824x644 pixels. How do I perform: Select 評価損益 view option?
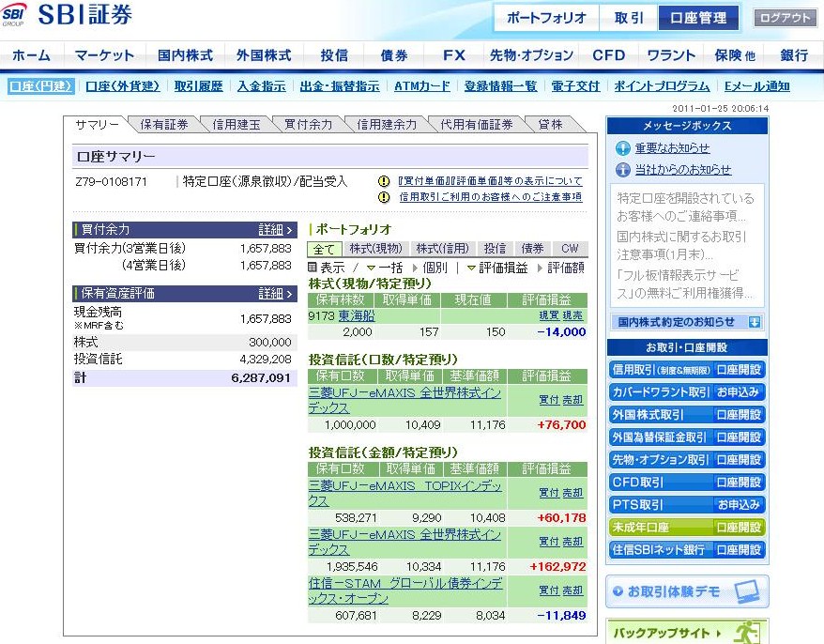pos(497,268)
